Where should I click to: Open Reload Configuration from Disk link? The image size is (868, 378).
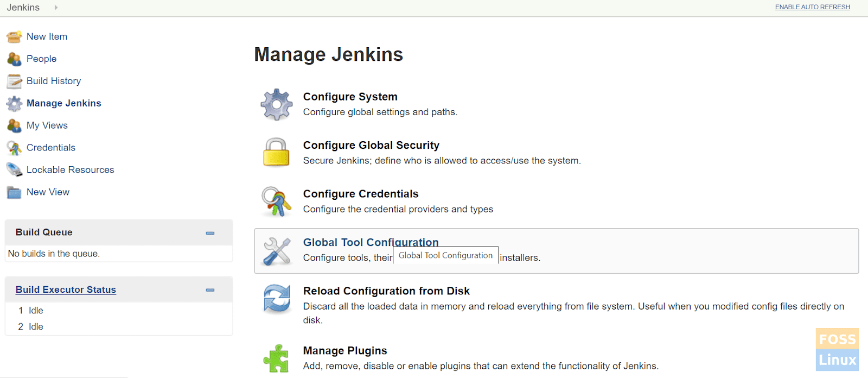point(386,291)
